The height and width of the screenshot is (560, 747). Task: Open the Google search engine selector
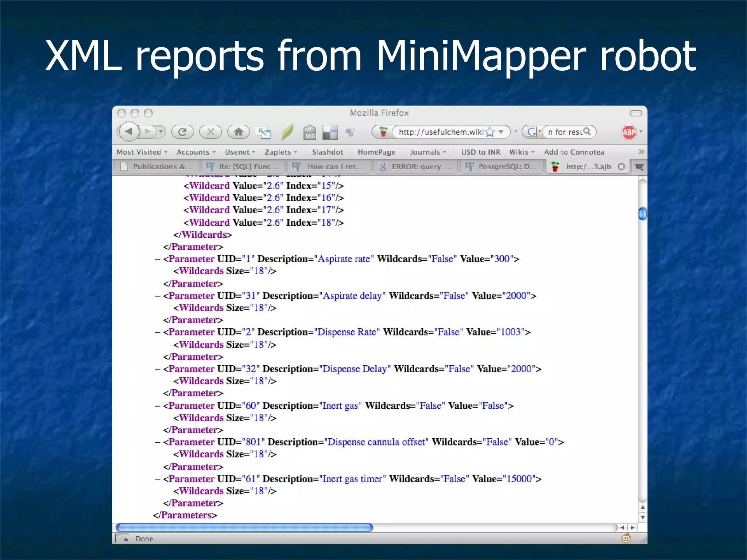(x=534, y=132)
